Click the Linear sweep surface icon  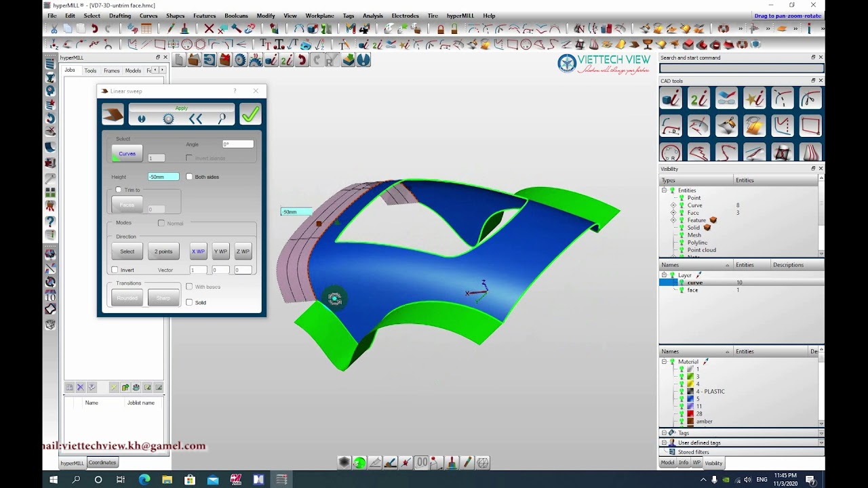point(113,115)
